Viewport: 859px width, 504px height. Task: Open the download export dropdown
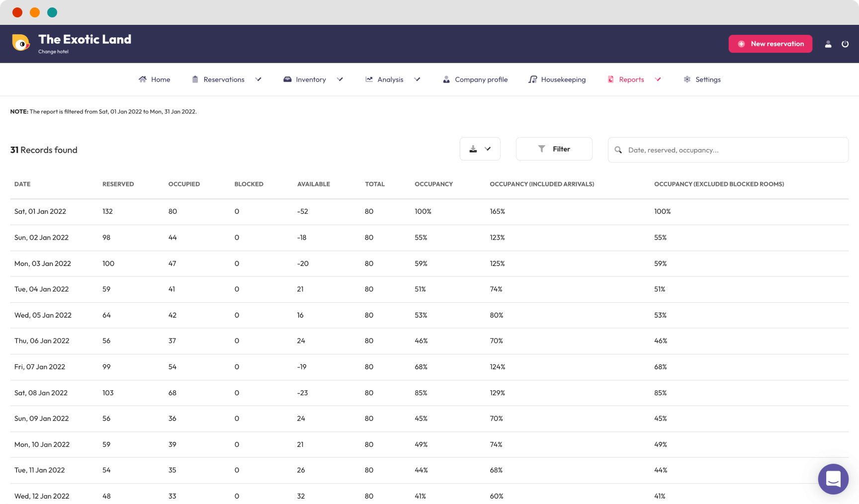click(480, 149)
